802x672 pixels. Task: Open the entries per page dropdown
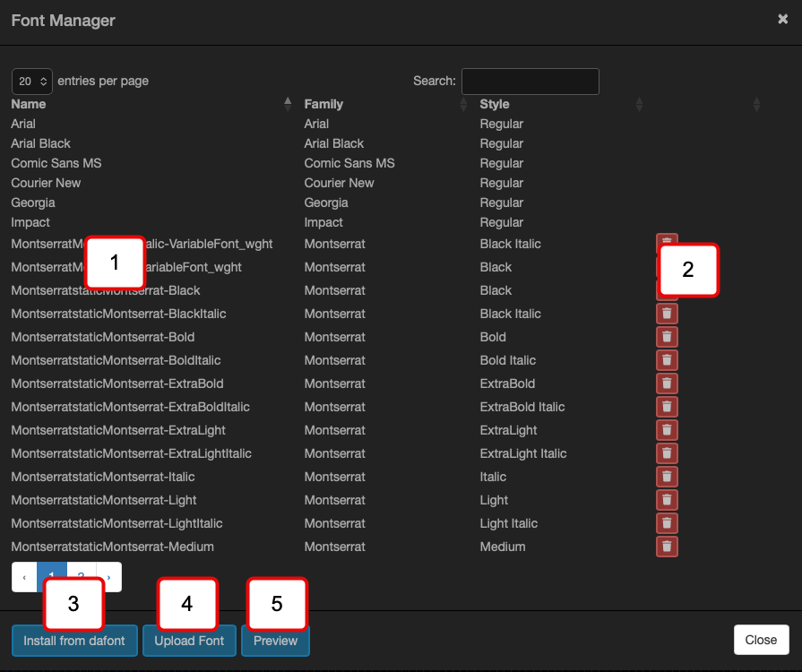pyautogui.click(x=32, y=82)
